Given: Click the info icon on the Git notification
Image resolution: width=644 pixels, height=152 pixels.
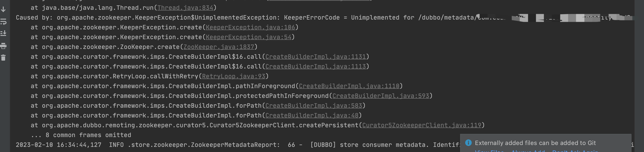Looking at the screenshot, I should point(468,143).
